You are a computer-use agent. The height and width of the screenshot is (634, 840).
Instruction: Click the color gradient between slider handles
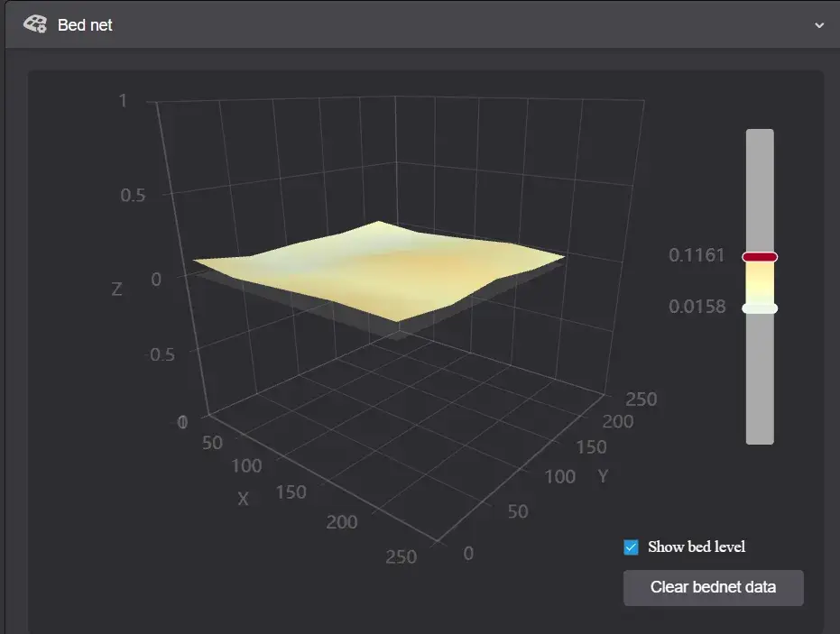(x=760, y=283)
